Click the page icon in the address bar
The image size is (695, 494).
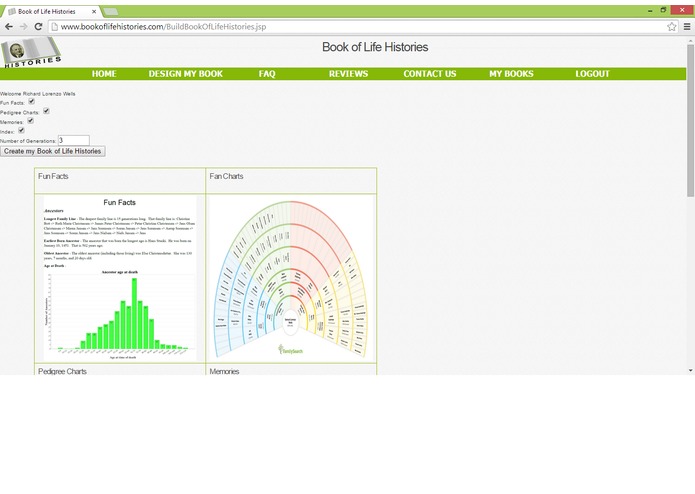[x=55, y=27]
